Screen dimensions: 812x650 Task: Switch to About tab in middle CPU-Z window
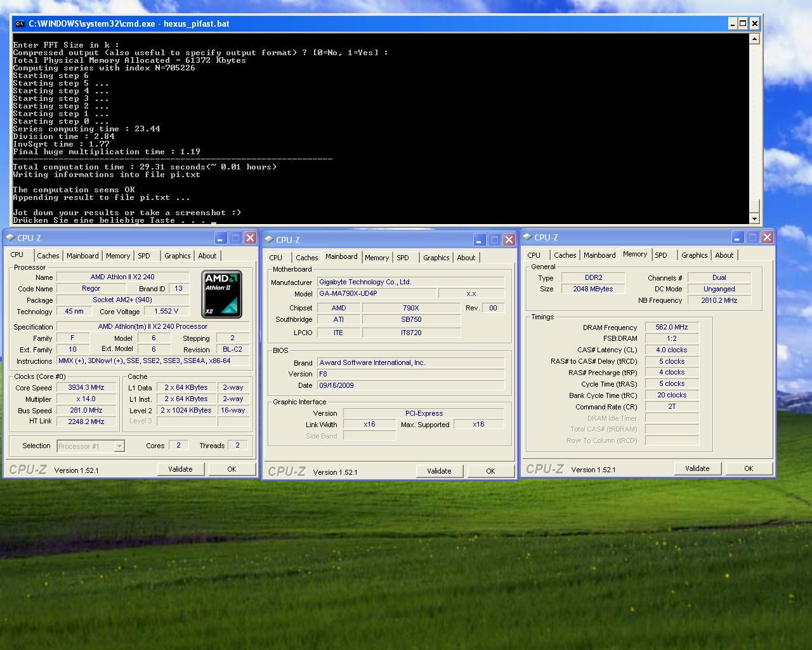tap(466, 258)
